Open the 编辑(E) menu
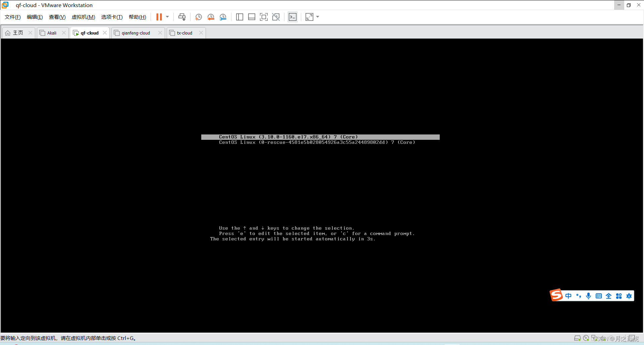Image resolution: width=644 pixels, height=345 pixels. [x=35, y=17]
